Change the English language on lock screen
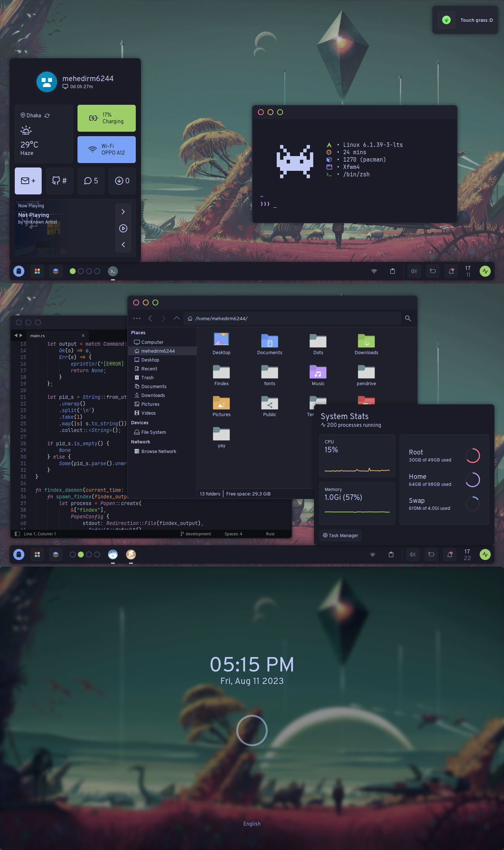Screen dimensions: 504x850 click(252, 824)
